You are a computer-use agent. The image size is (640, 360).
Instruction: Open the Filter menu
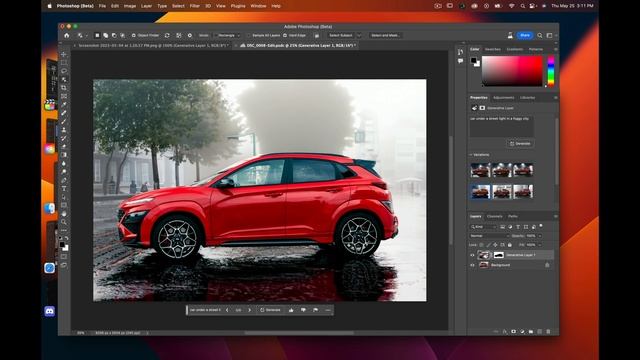(195, 6)
